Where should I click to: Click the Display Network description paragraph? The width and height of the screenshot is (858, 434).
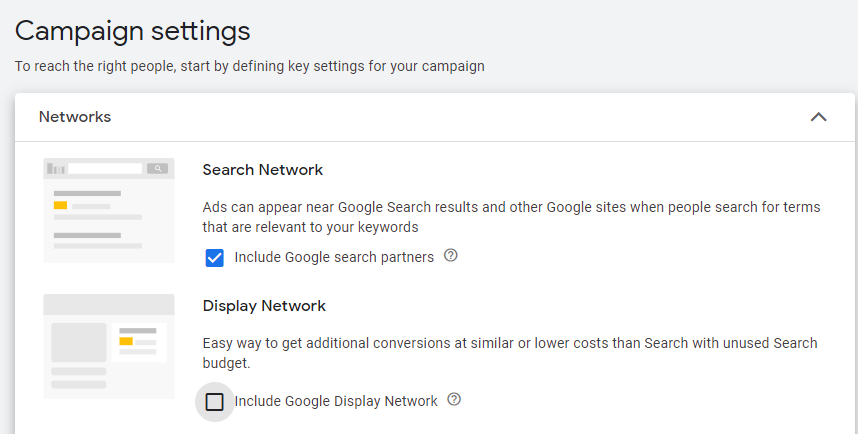point(510,353)
